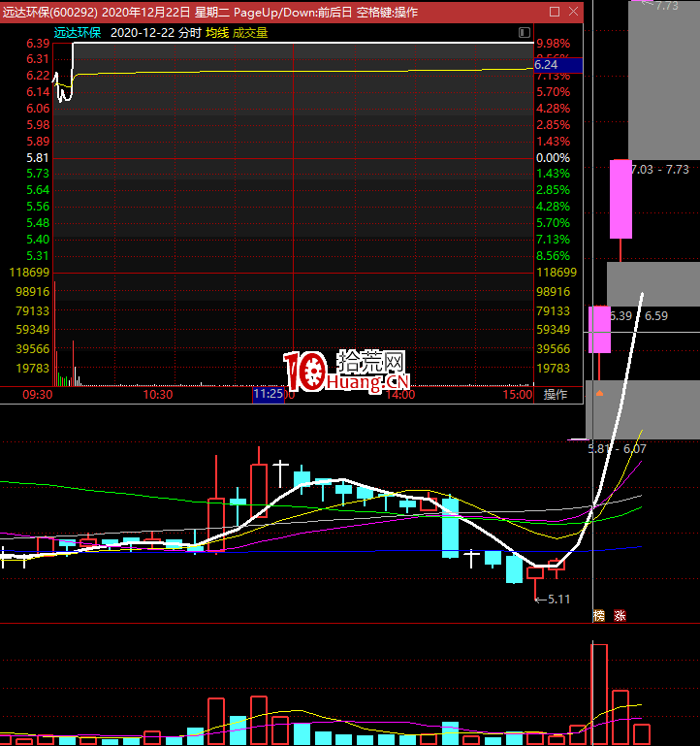Click the 9.98% limit-up percentage label
This screenshot has height=746, width=700.
pyautogui.click(x=553, y=44)
